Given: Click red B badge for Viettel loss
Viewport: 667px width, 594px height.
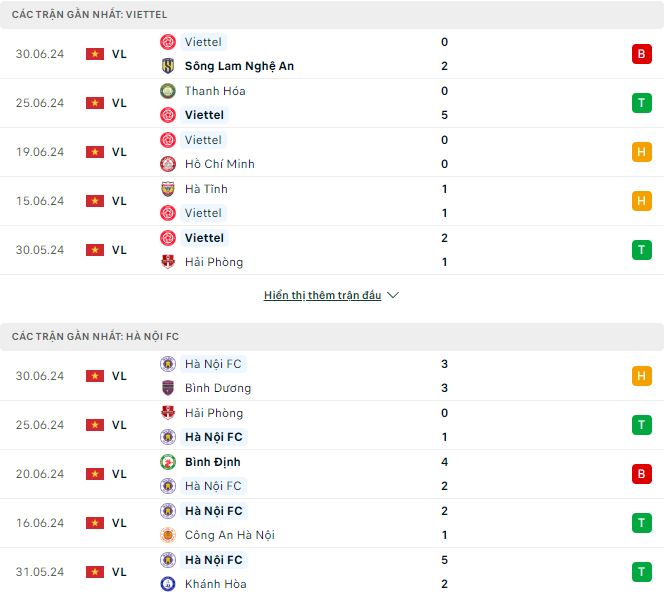Looking at the screenshot, I should (641, 54).
